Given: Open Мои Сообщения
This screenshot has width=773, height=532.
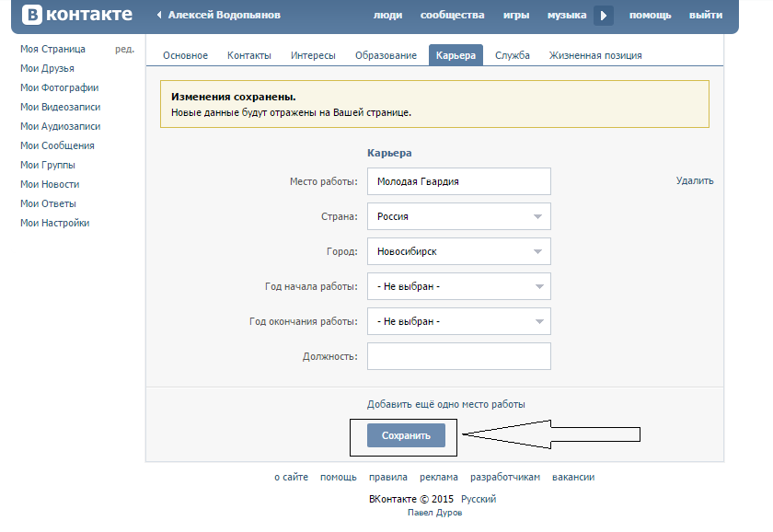Looking at the screenshot, I should pos(57,145).
